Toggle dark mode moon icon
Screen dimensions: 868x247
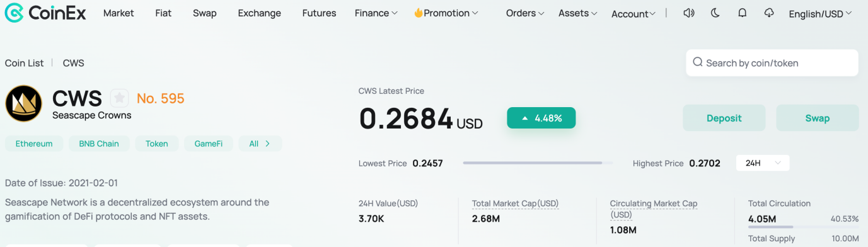tap(715, 13)
